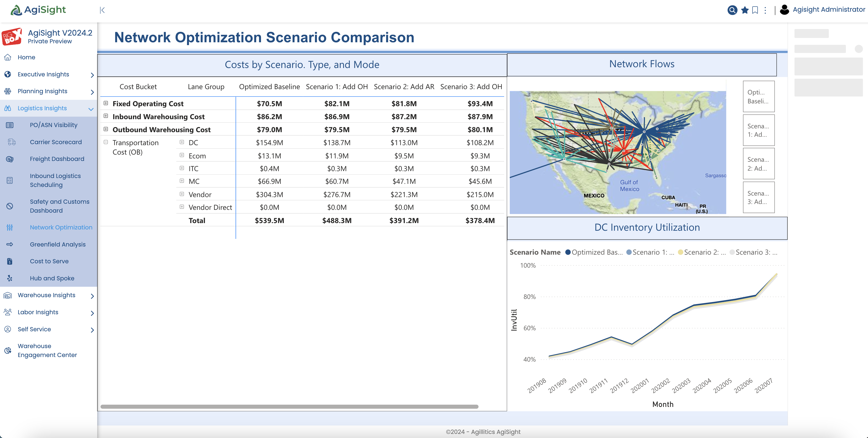Expand the Self Service chevron
This screenshot has height=438, width=868.
tap(92, 330)
